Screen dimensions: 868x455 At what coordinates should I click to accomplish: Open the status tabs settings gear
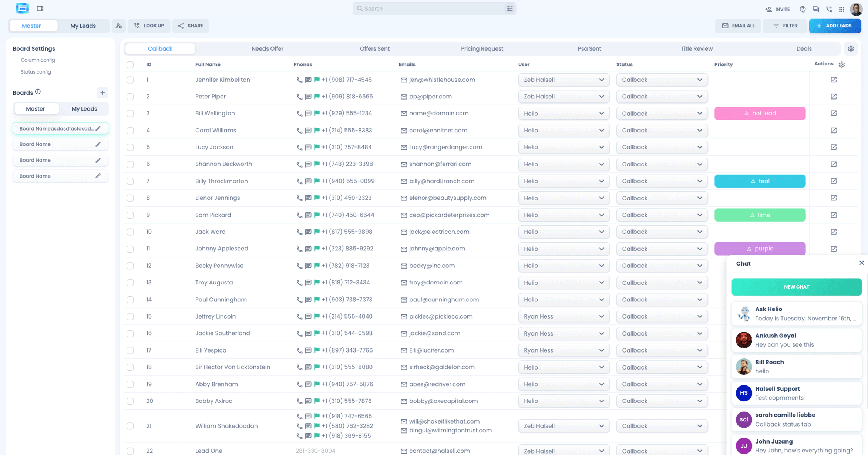coord(851,49)
